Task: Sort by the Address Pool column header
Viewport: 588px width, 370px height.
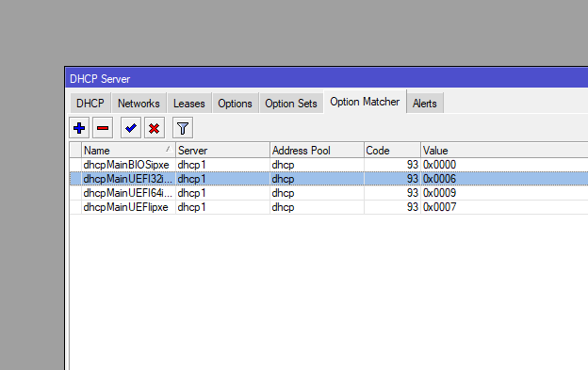Action: (317, 151)
